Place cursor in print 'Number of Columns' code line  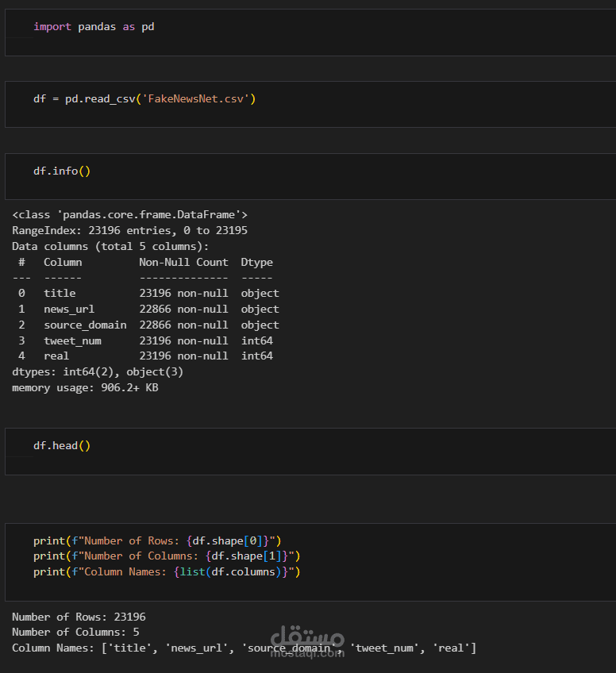167,556
